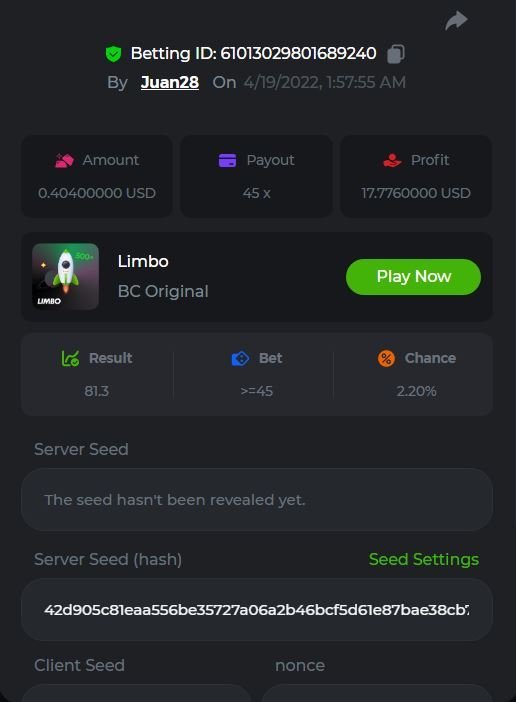Viewport: 516px width, 702px height.
Task: Click the share arrow icon
Action: [x=456, y=21]
